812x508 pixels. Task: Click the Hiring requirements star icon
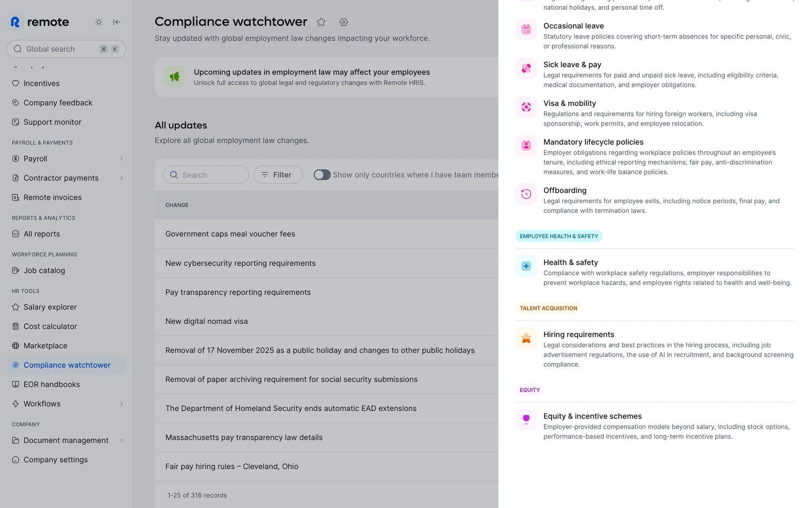pos(526,338)
